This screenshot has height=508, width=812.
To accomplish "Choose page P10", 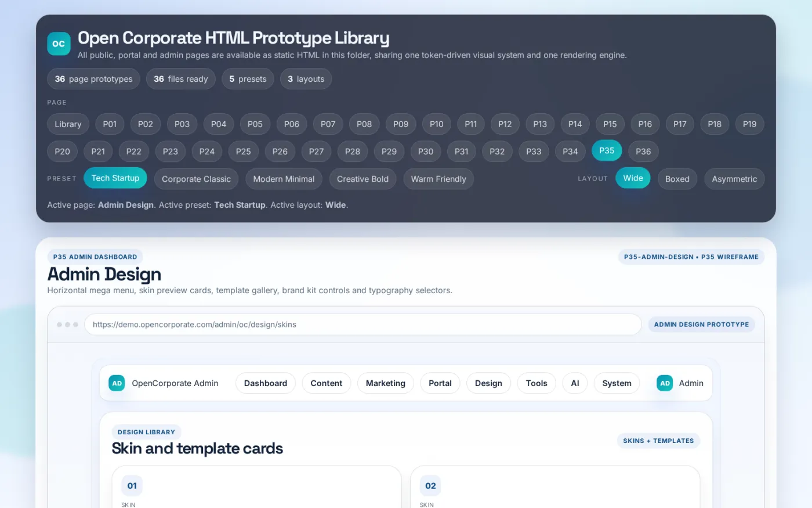I will pyautogui.click(x=437, y=124).
